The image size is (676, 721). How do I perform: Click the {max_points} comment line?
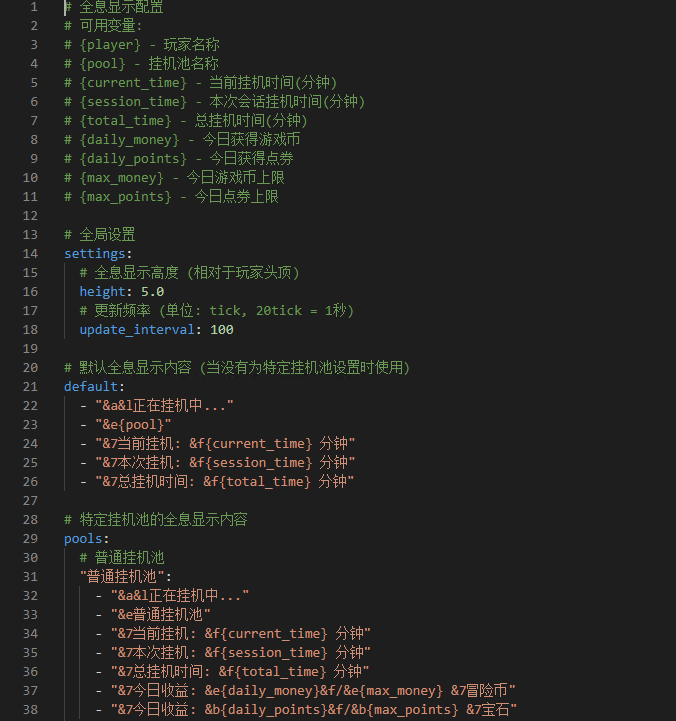(x=171, y=197)
